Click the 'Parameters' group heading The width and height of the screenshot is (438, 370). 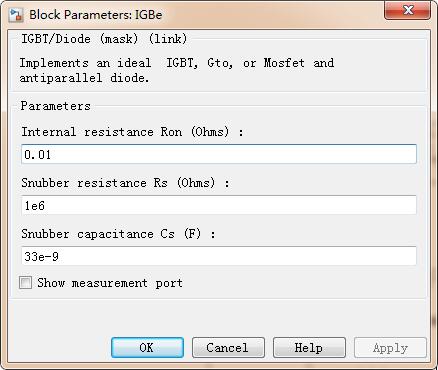point(56,106)
